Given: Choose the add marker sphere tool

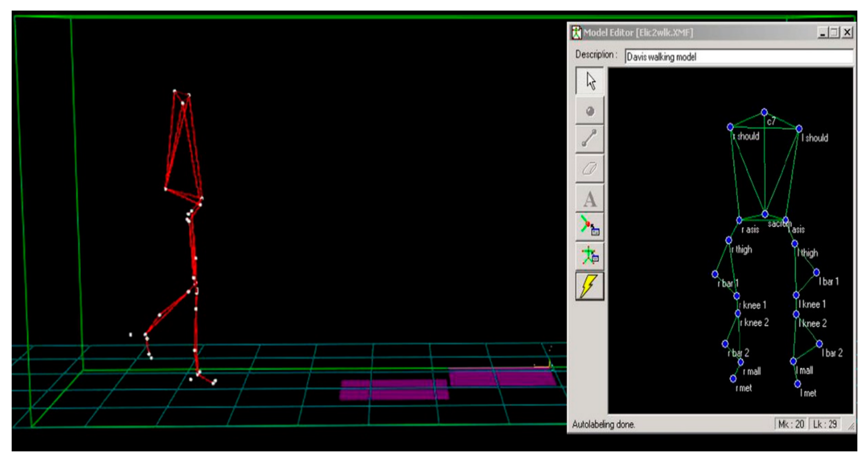Looking at the screenshot, I should click(590, 111).
